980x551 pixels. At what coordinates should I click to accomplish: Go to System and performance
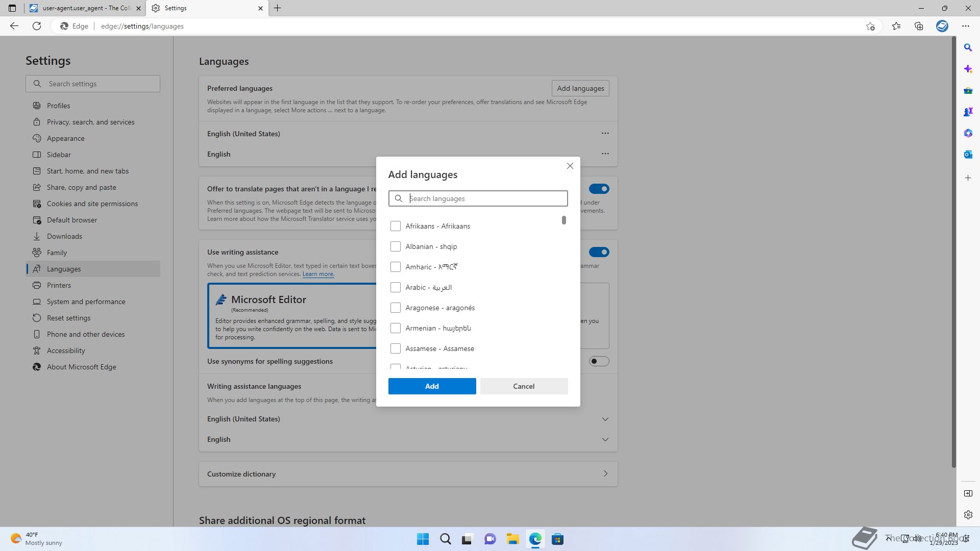(93, 302)
